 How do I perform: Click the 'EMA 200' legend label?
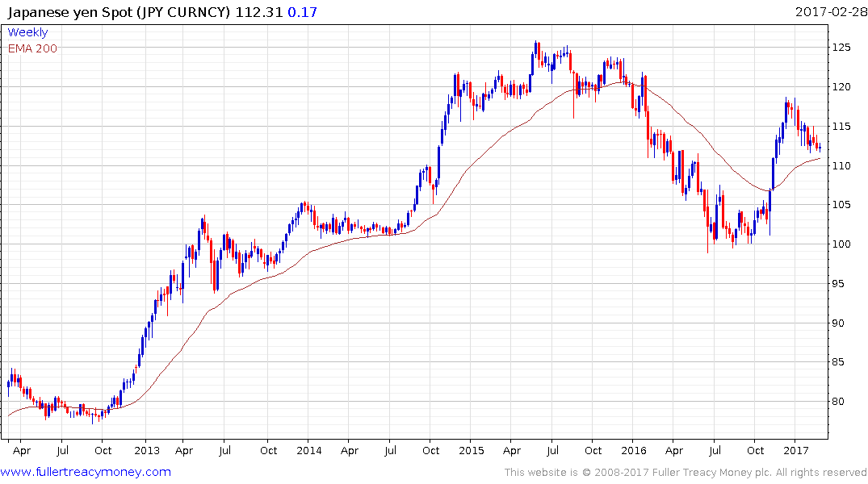pos(32,48)
